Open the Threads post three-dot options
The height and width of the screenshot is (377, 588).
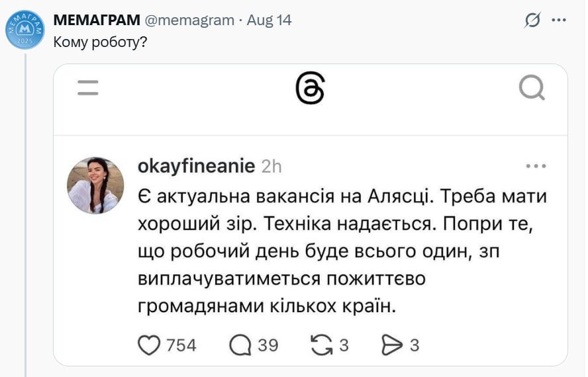[x=535, y=167]
